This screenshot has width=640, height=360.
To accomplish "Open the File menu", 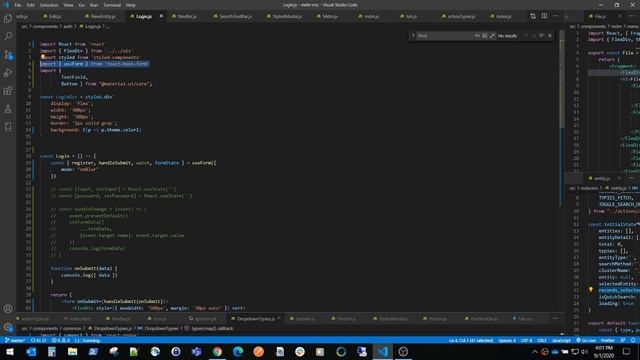I will point(18,5).
